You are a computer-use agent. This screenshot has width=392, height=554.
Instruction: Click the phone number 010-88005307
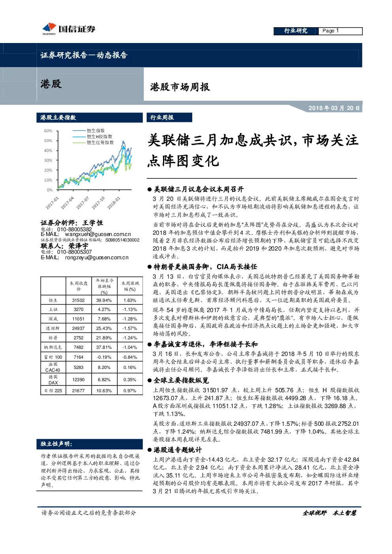74,252
